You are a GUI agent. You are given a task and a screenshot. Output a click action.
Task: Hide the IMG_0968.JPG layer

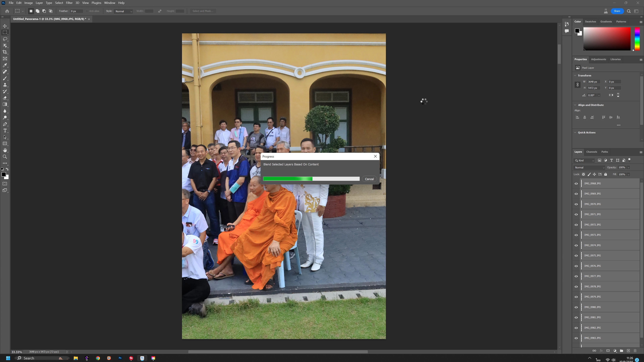(x=576, y=184)
